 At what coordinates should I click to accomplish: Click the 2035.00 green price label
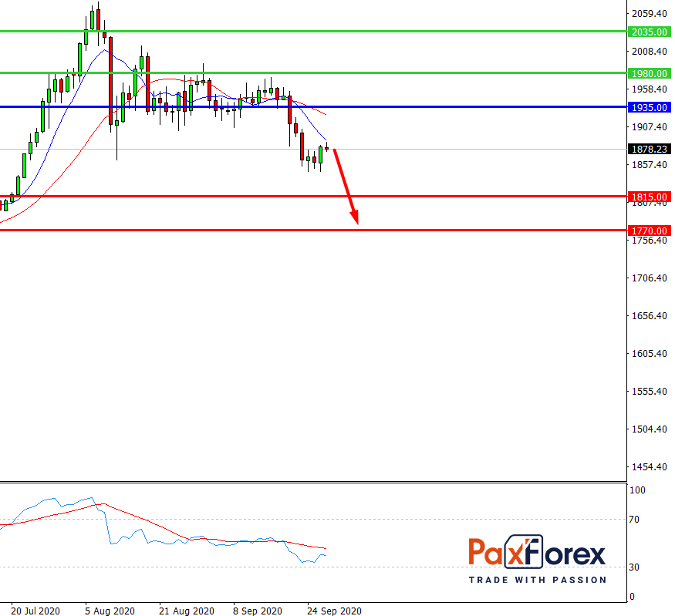click(x=650, y=32)
